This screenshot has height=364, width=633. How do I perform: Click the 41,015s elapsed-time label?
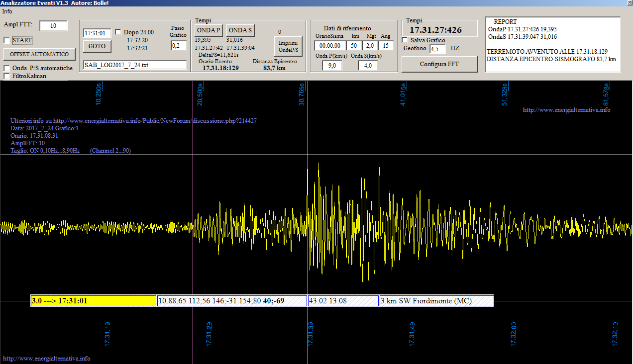click(403, 94)
